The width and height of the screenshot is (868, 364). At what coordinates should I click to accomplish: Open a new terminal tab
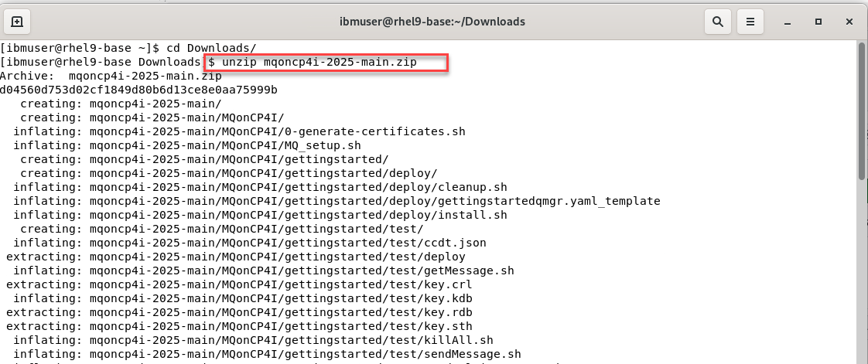[x=17, y=22]
